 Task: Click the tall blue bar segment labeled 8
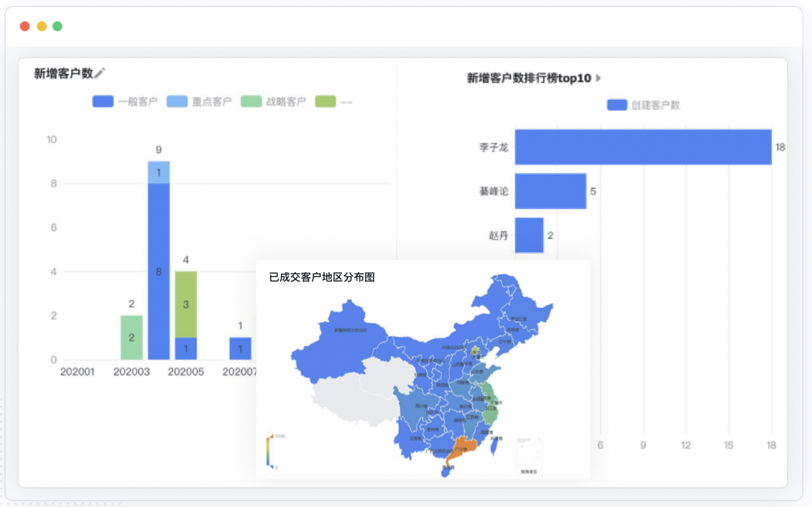pyautogui.click(x=159, y=271)
